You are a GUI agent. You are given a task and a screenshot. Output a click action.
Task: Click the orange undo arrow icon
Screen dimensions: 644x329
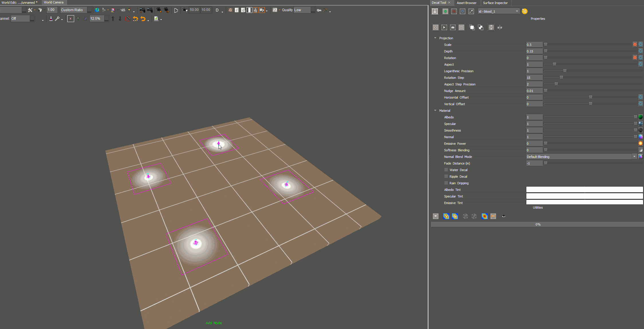pos(143,19)
